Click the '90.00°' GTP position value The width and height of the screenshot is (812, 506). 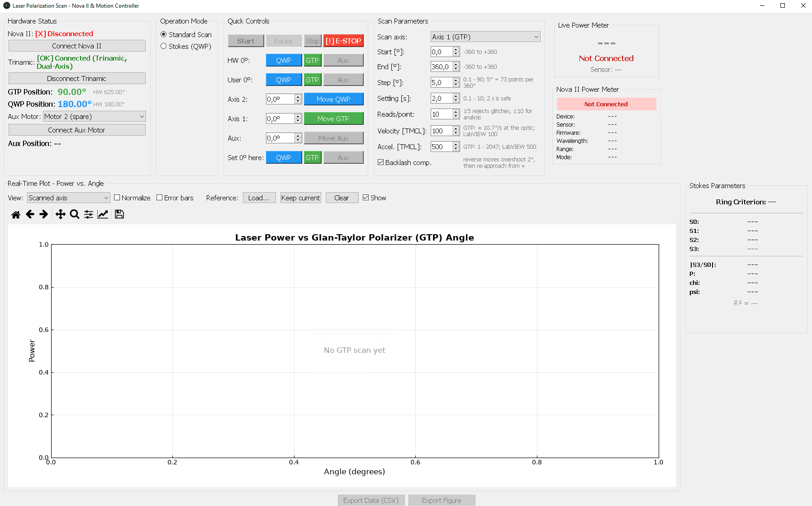click(71, 92)
